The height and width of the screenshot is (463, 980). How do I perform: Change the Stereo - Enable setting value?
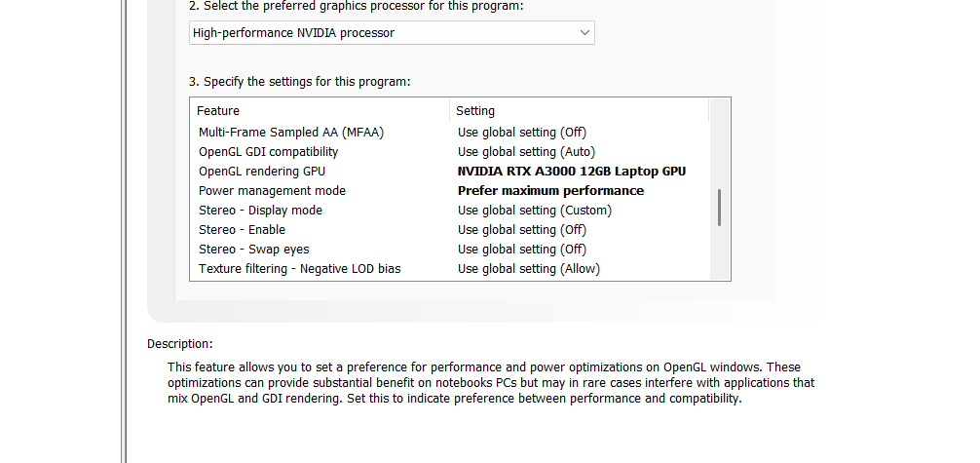[521, 230]
